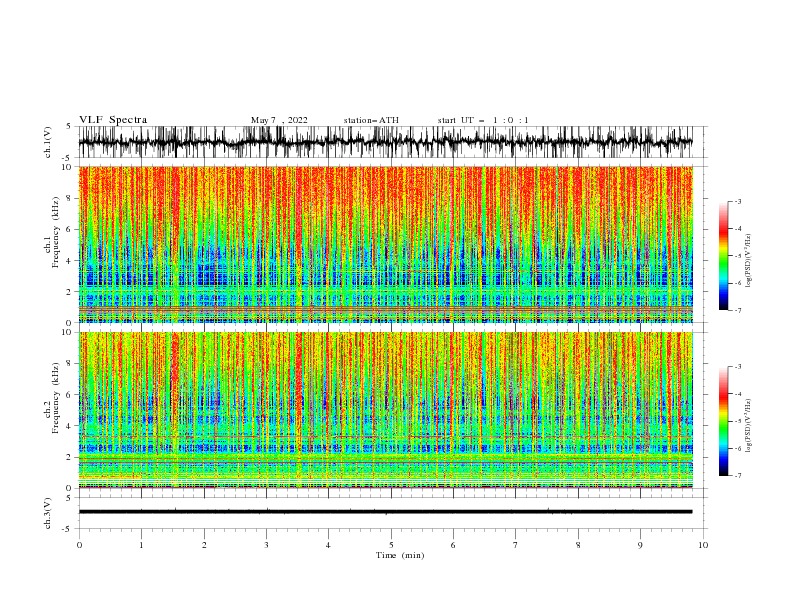Select the "ch.3(V)" axis label
Screen dimensions: 792x612
(48, 513)
